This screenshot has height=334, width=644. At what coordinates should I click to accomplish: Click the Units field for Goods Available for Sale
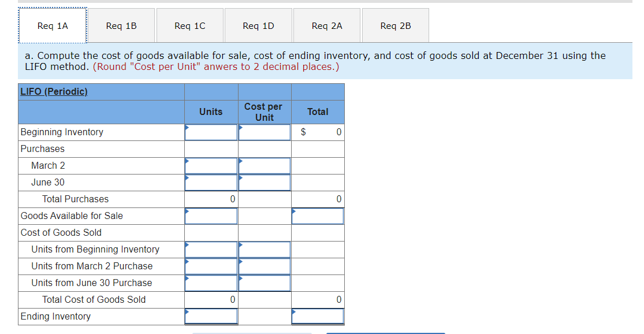tap(211, 216)
